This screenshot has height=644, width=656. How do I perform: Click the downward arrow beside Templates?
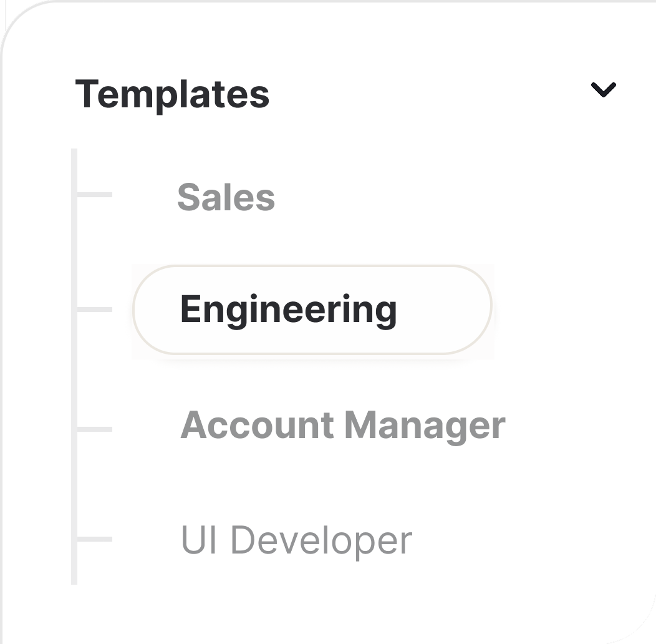point(603,91)
